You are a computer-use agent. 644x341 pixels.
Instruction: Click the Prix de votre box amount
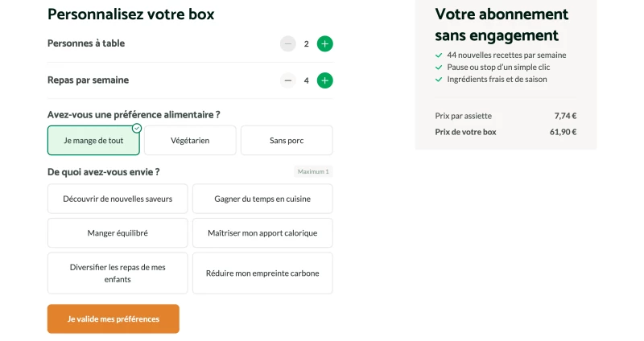point(563,132)
